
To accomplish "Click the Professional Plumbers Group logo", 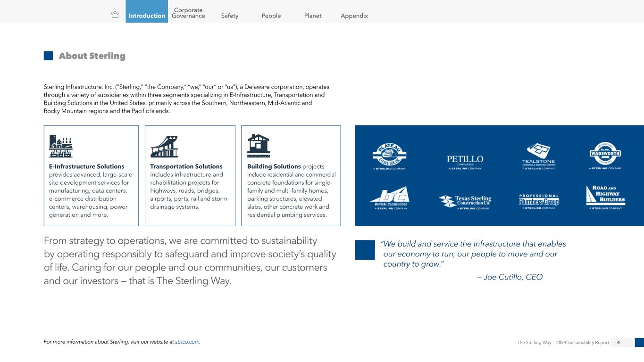I will (538, 201).
